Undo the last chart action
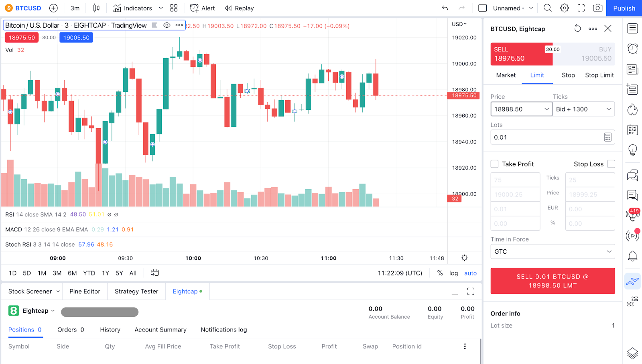The width and height of the screenshot is (642, 364). point(445,8)
